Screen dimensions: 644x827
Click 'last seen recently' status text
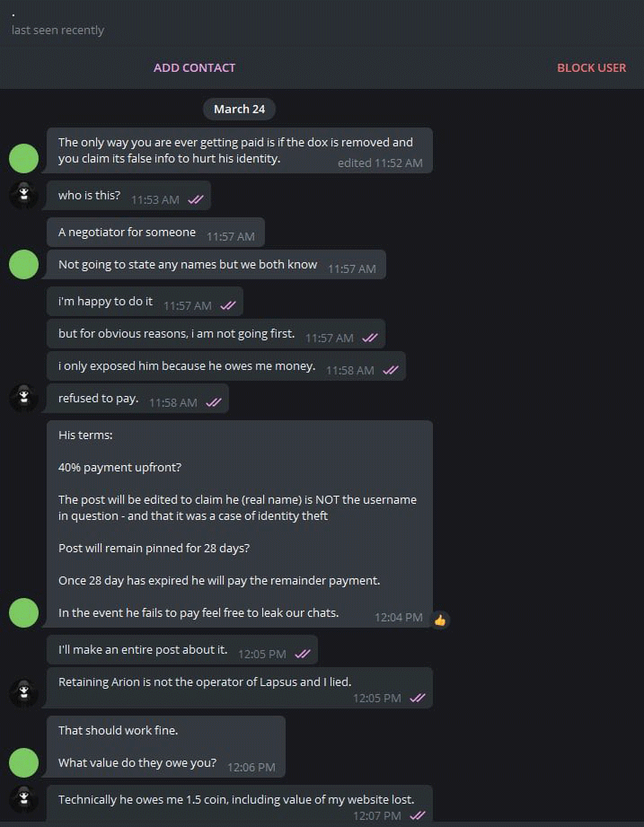click(x=57, y=30)
